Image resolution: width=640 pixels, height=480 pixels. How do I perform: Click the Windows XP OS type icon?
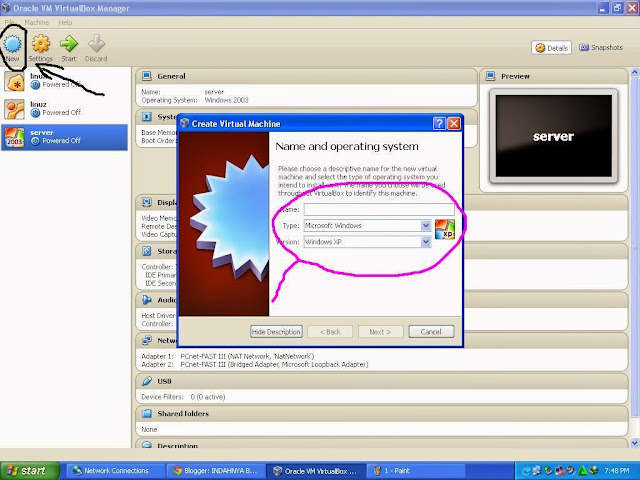click(x=445, y=229)
